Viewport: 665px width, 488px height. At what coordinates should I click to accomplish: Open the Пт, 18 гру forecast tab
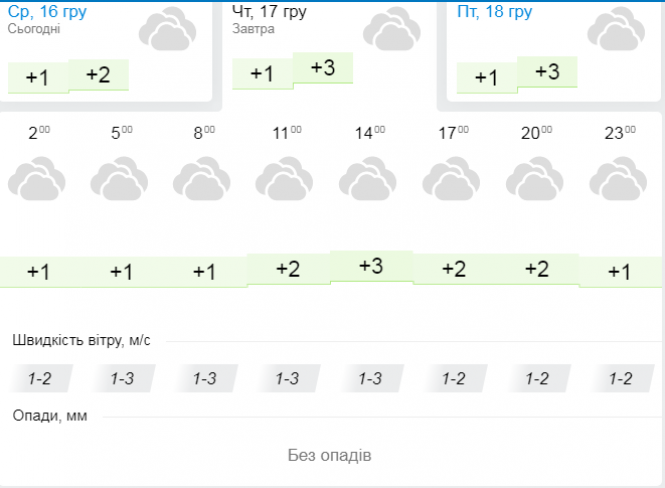pos(494,12)
